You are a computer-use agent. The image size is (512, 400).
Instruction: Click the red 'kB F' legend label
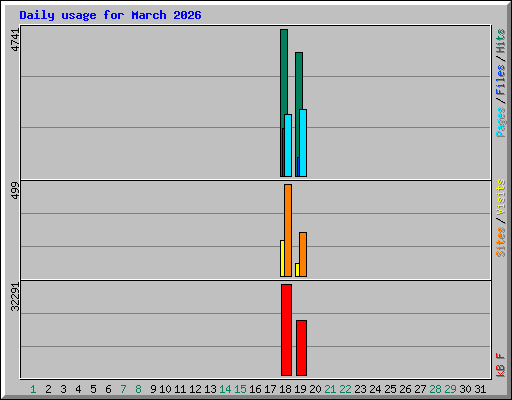click(x=500, y=365)
